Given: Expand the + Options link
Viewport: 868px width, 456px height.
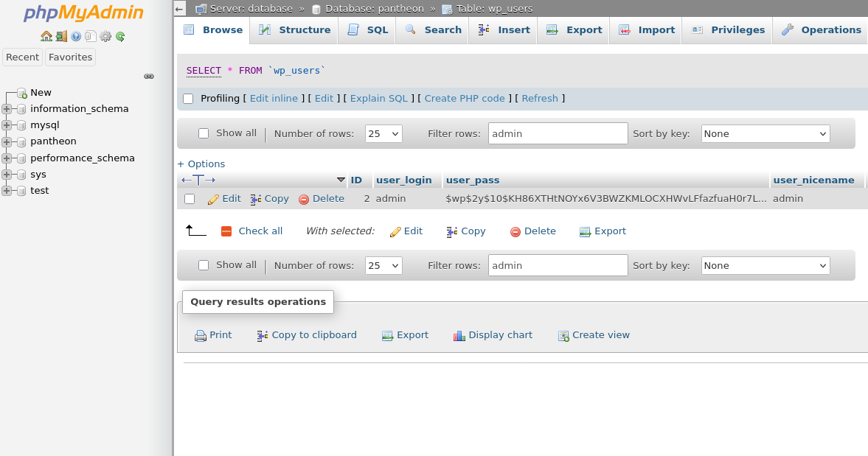Looking at the screenshot, I should tap(201, 164).
